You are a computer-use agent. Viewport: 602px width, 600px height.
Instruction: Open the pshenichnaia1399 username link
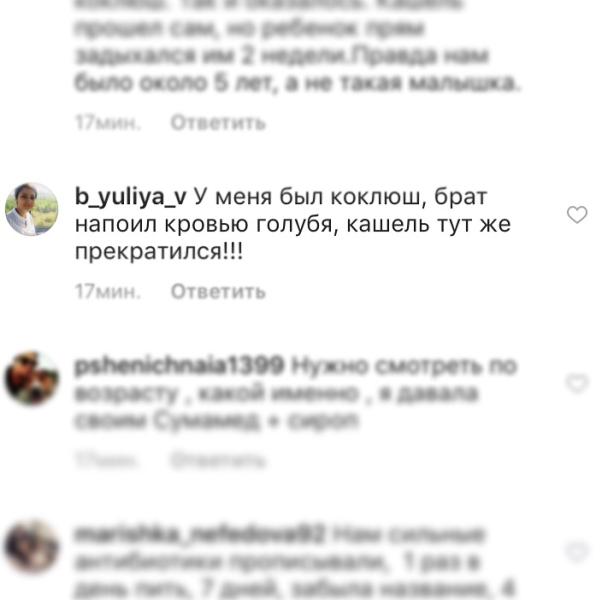[179, 365]
